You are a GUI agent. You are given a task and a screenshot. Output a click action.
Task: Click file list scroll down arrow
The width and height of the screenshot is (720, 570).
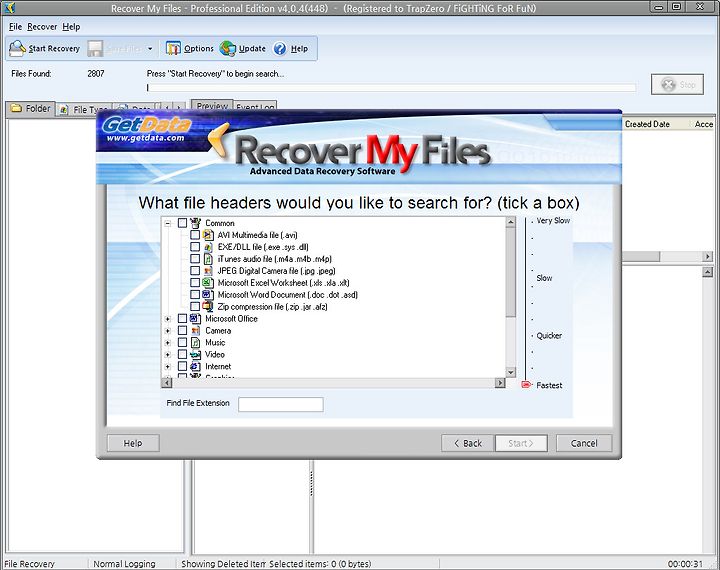click(511, 372)
